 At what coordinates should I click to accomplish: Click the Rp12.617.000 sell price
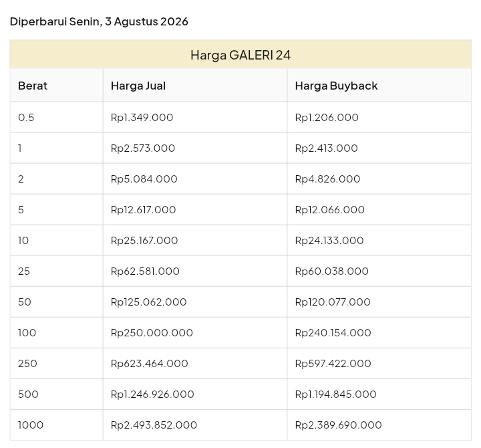coord(143,209)
